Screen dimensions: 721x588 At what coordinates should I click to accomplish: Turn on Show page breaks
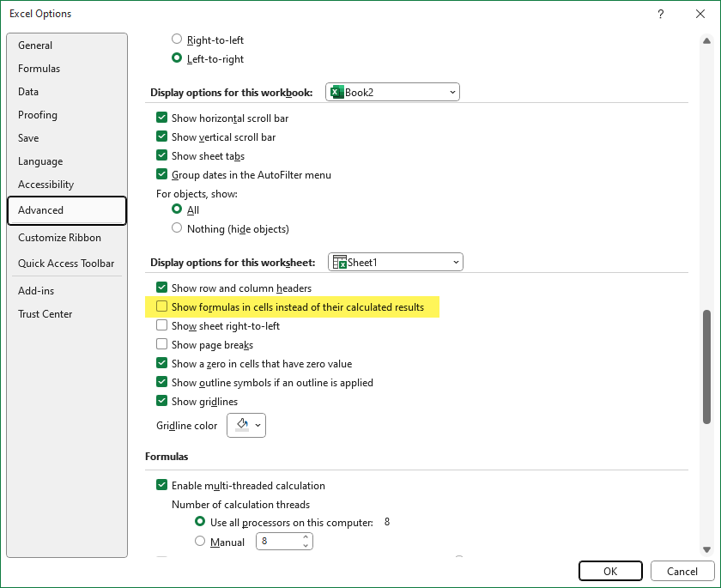point(161,345)
